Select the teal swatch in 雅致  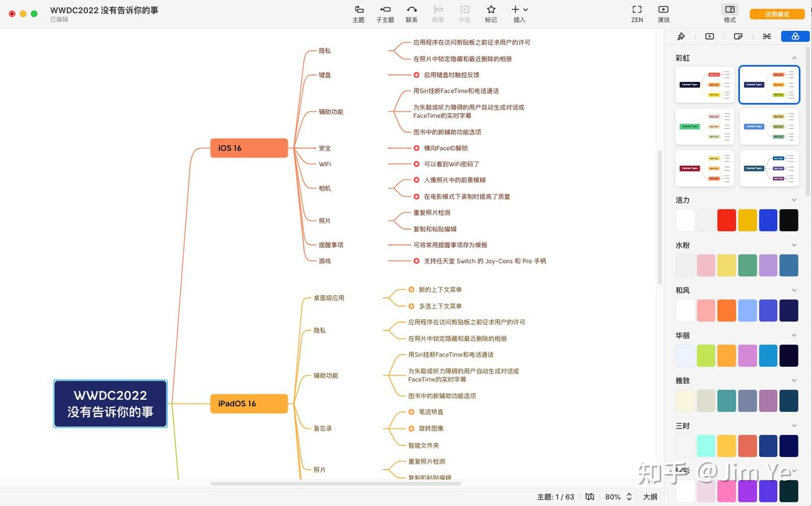pyautogui.click(x=726, y=401)
